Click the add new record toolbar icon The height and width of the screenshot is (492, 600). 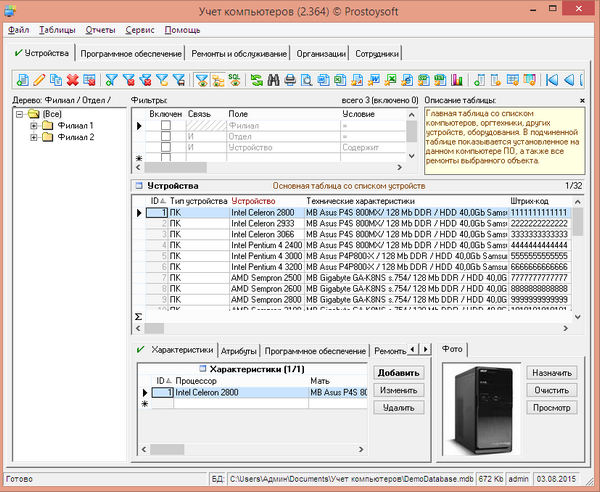tap(22, 79)
